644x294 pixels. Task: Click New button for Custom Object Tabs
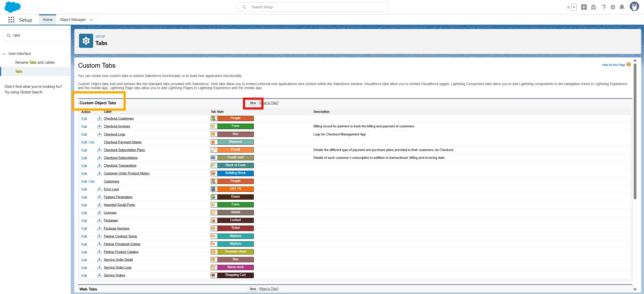point(253,103)
